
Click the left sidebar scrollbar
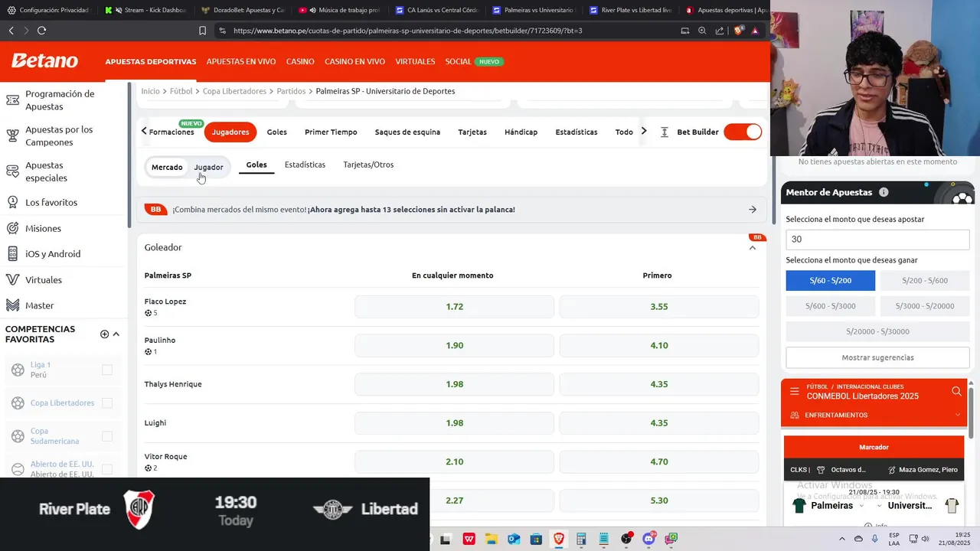point(129,155)
